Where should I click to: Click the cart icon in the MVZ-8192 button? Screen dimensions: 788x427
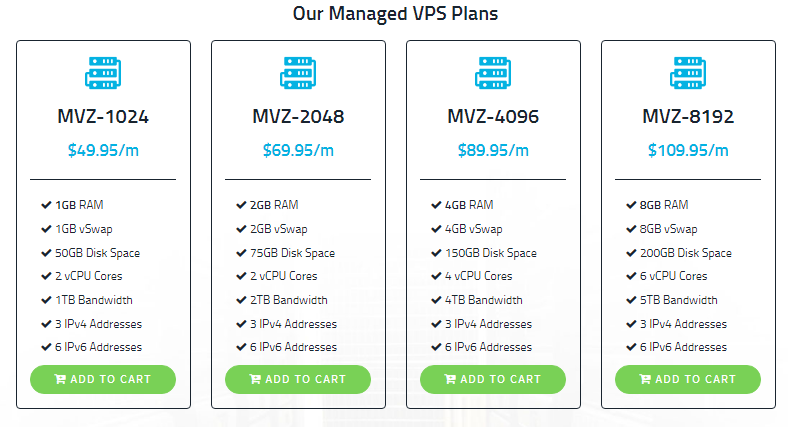(645, 379)
